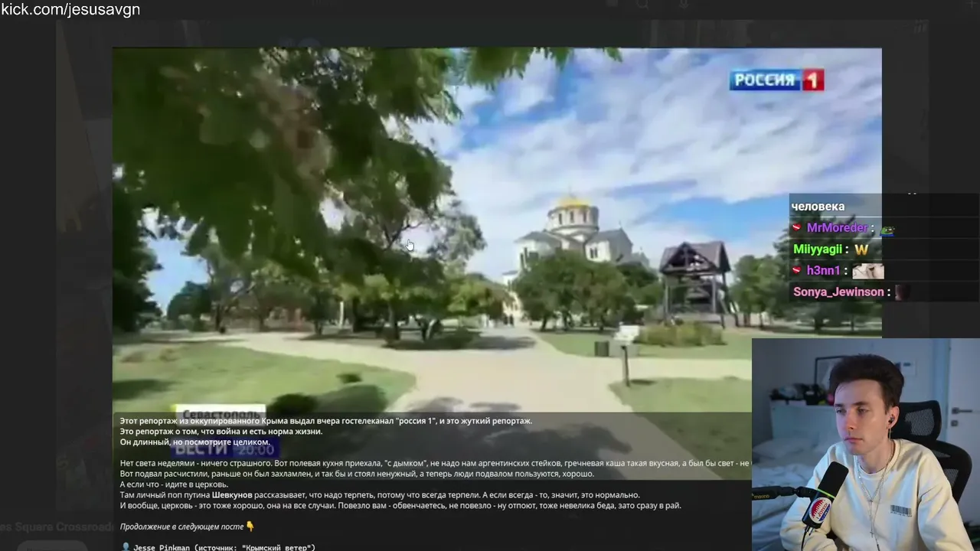Click the image emote in h3nn1's message
This screenshot has height=551, width=980.
click(868, 271)
